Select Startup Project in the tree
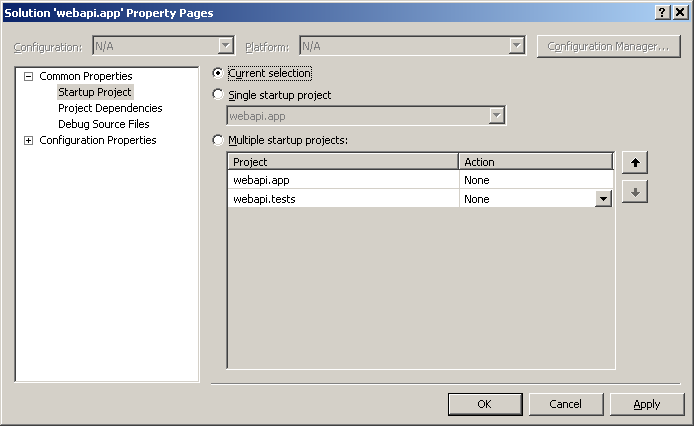The height and width of the screenshot is (426, 694). tap(95, 92)
